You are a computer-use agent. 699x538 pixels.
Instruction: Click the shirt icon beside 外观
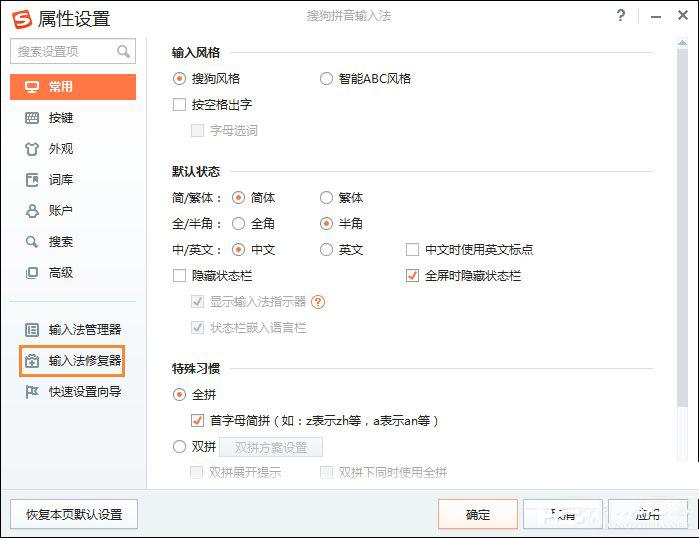(x=32, y=149)
